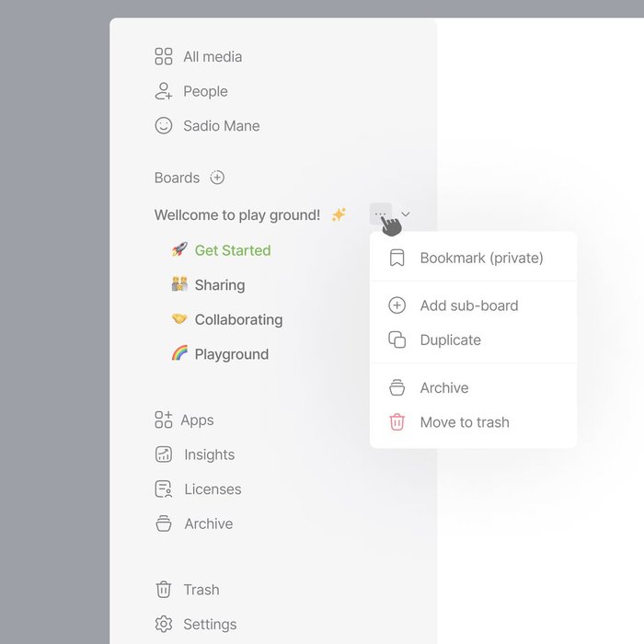Open the Collaborating sub-board

(237, 320)
